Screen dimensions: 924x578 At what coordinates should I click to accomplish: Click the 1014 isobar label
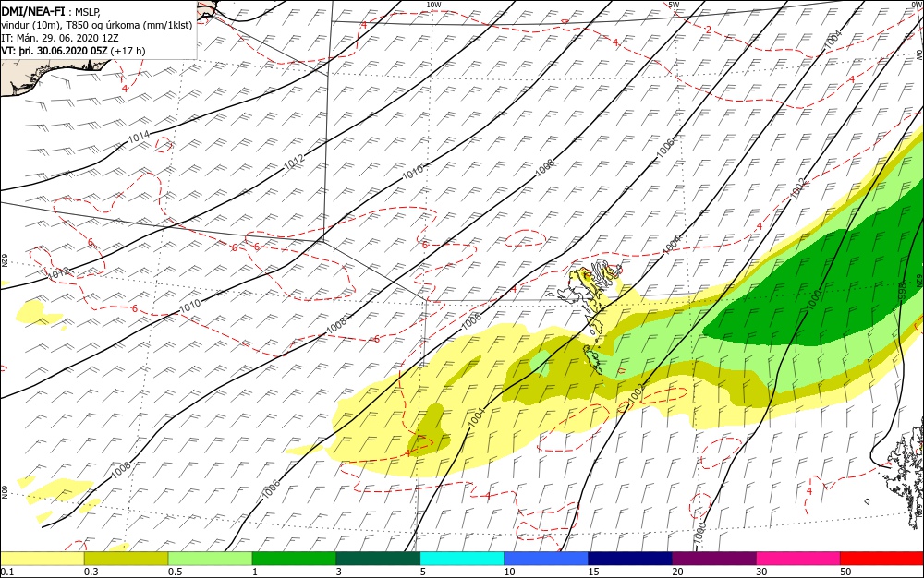pos(140,138)
